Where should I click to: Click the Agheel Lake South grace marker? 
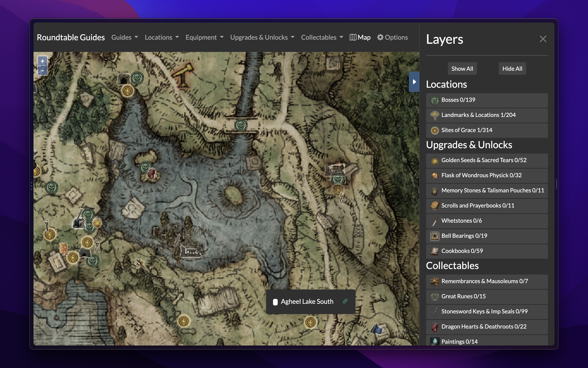[311, 322]
